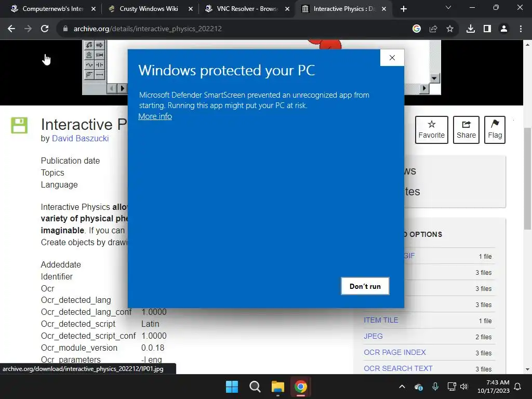Click the '0.0.18' Ocr_module_version value
This screenshot has width=532, height=399.
[153, 348]
